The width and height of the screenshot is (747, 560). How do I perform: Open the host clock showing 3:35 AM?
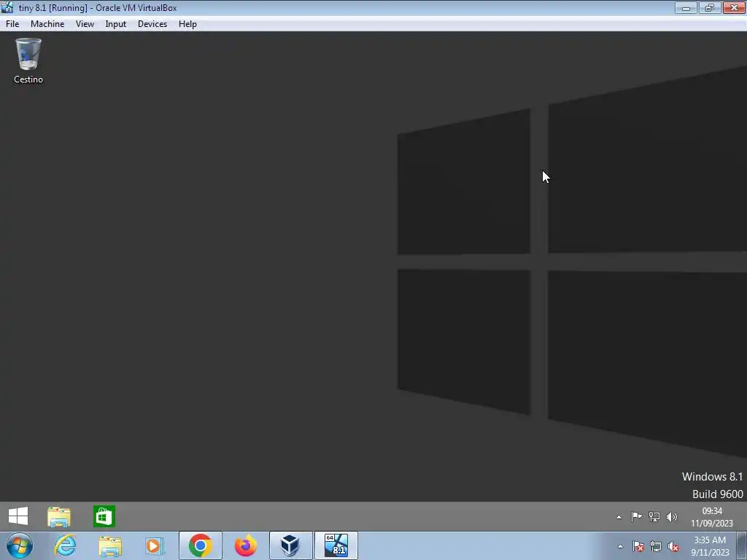tap(710, 546)
